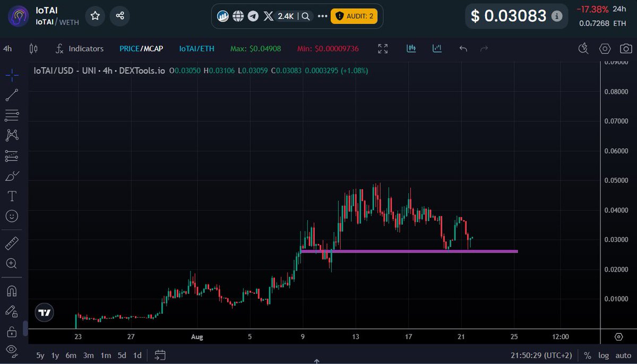Toggle percentage scale on the price axis
This screenshot has height=364, width=637.
point(587,356)
